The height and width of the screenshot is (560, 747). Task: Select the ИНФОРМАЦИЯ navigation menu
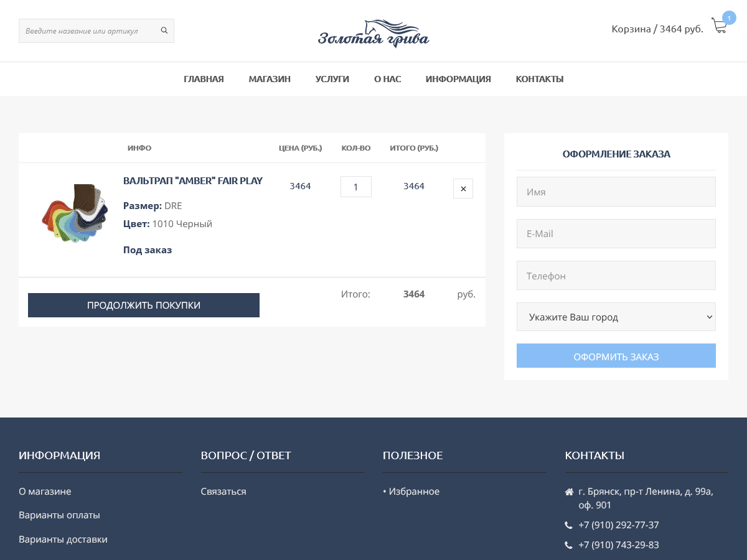458,79
